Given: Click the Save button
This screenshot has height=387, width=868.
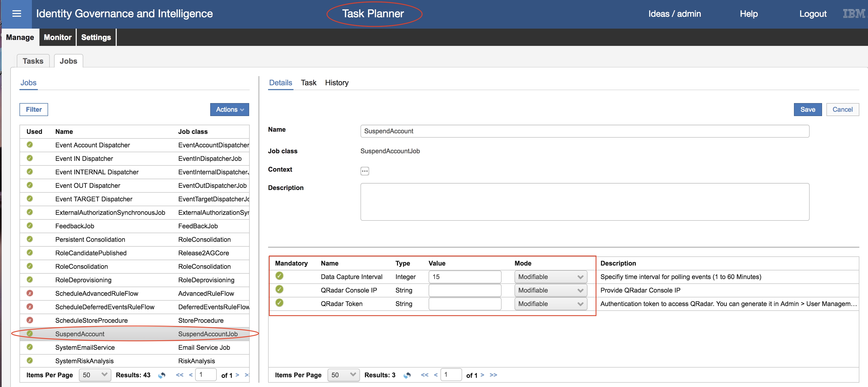Looking at the screenshot, I should point(807,109).
